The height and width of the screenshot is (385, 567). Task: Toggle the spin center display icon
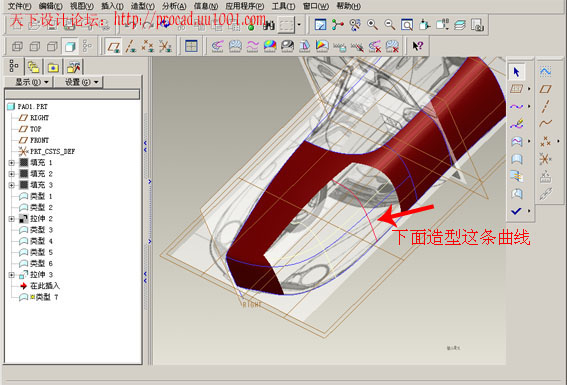338,25
